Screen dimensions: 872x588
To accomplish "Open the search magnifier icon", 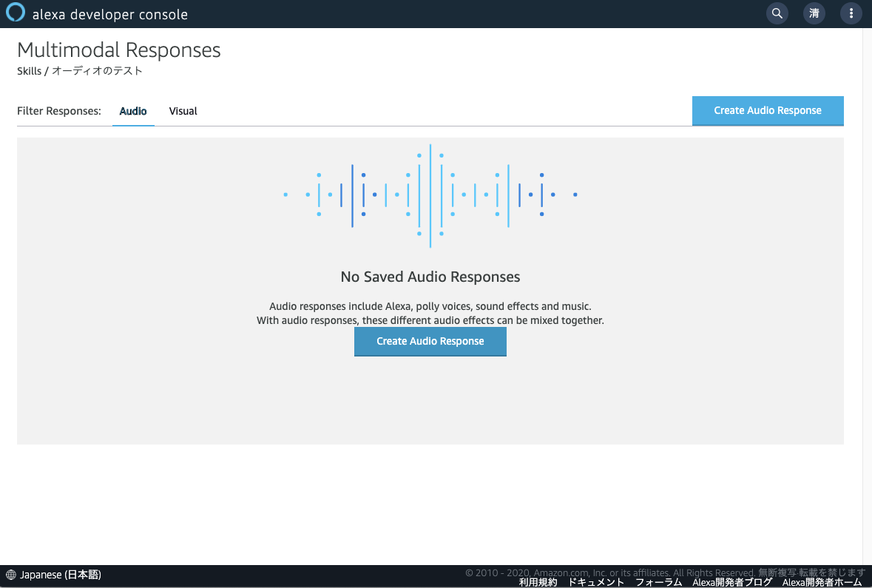I will pos(777,13).
